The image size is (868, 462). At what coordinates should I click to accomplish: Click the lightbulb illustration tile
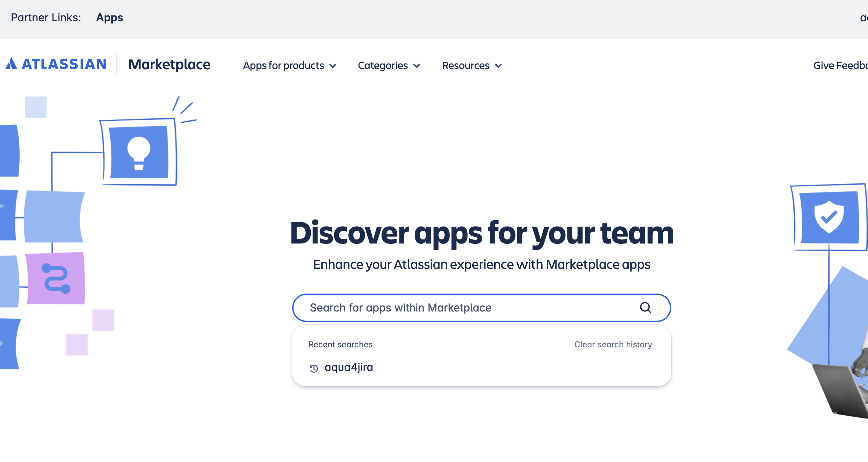tap(139, 152)
